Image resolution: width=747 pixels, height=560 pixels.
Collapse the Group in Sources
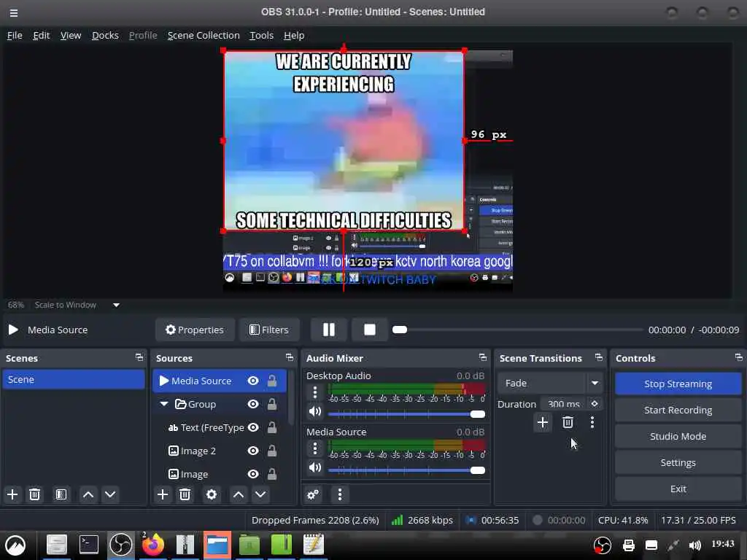click(164, 404)
